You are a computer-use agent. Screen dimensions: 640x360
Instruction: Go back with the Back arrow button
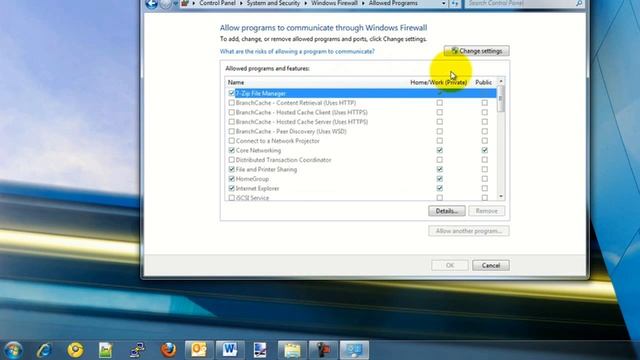coord(152,4)
